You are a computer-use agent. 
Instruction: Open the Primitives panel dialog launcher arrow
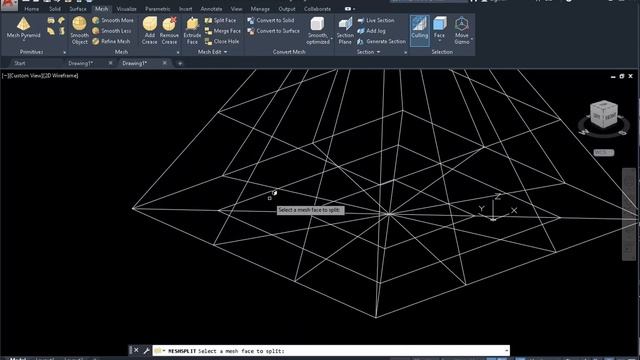(64, 52)
